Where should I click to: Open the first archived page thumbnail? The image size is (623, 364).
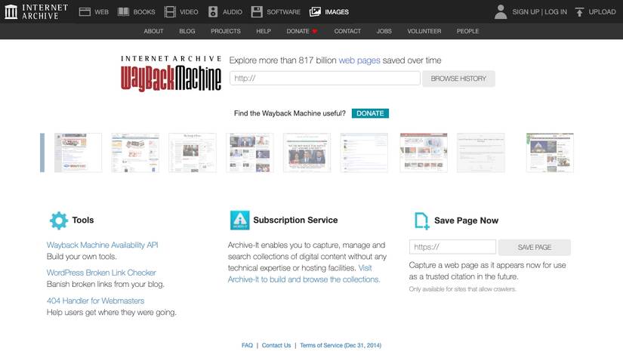tap(78, 153)
